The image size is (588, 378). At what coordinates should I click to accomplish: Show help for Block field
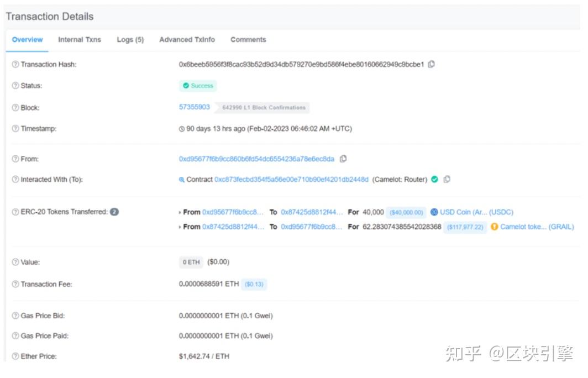pos(15,108)
